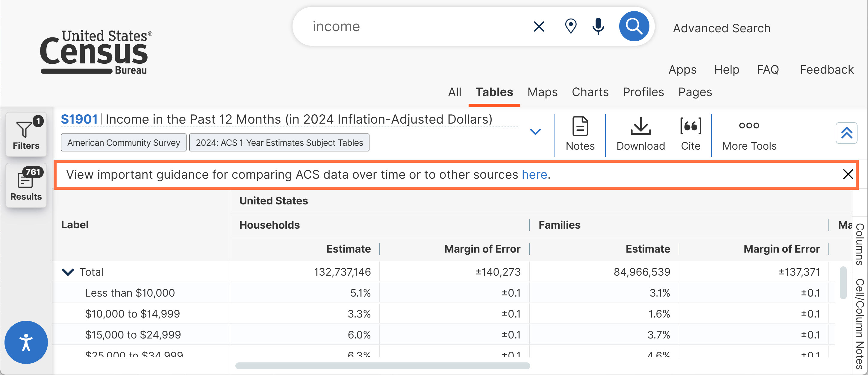This screenshot has width=868, height=375.
Task: Dismiss the ACS guidance banner
Action: [847, 174]
